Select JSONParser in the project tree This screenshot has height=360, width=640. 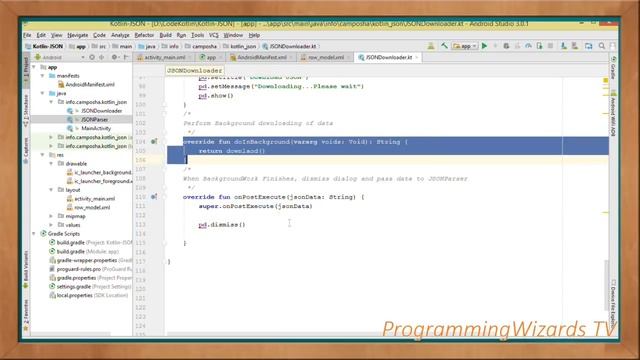pyautogui.click(x=94, y=120)
